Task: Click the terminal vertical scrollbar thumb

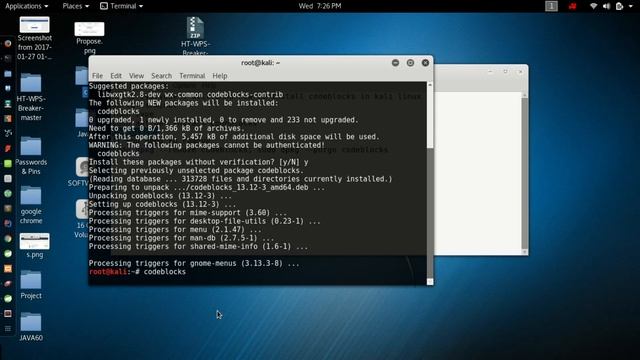Action: pyautogui.click(x=430, y=212)
